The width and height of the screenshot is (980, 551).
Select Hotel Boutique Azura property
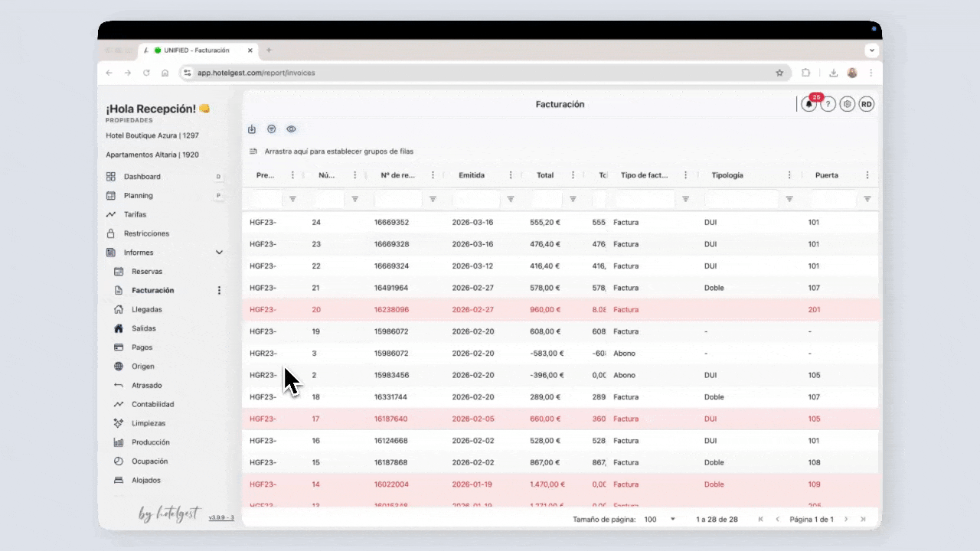[x=152, y=135]
